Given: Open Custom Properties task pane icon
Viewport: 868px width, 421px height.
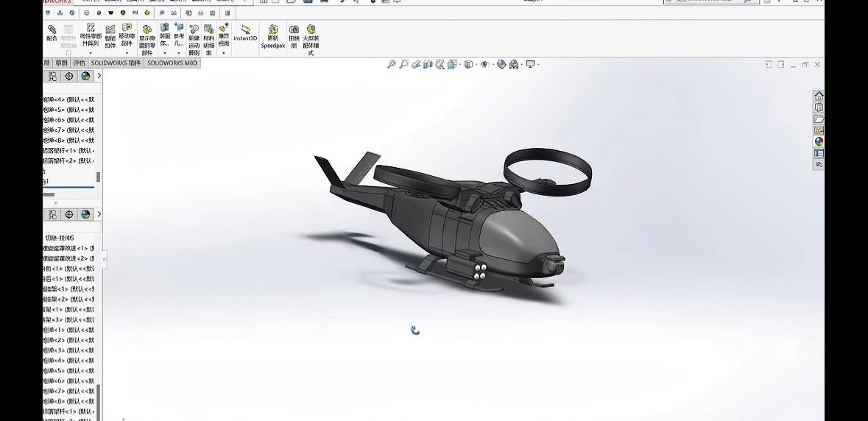Looking at the screenshot, I should [819, 153].
